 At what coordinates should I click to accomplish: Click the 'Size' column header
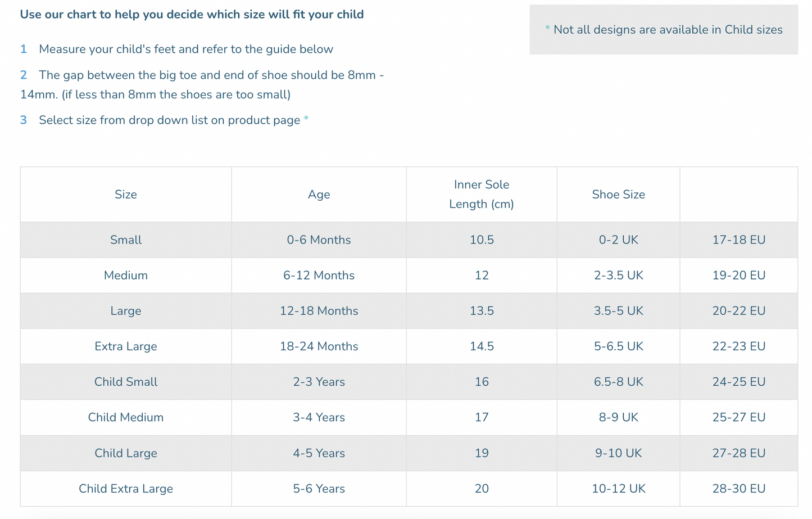(125, 195)
